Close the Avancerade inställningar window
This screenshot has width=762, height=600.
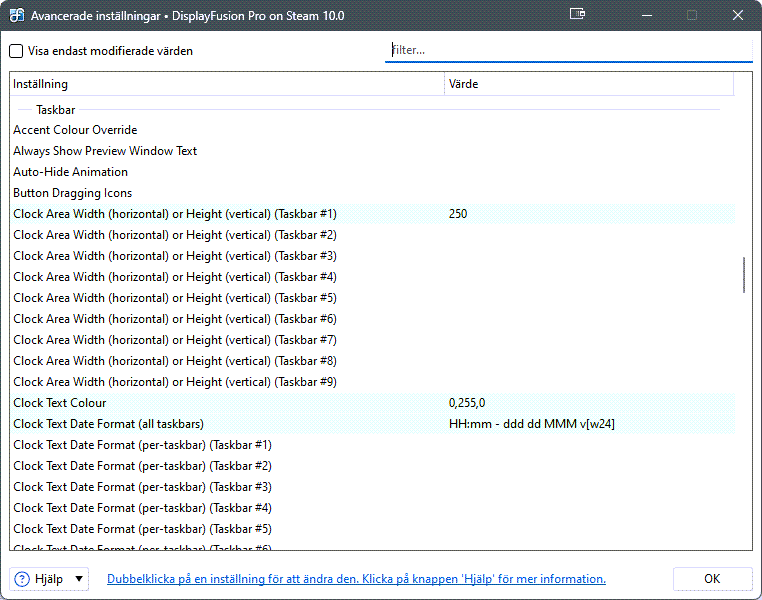click(737, 15)
